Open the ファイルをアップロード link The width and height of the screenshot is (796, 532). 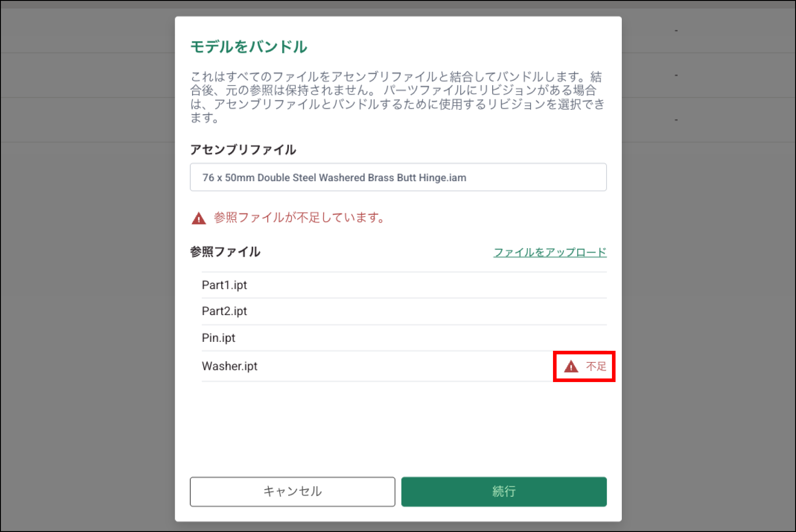549,252
